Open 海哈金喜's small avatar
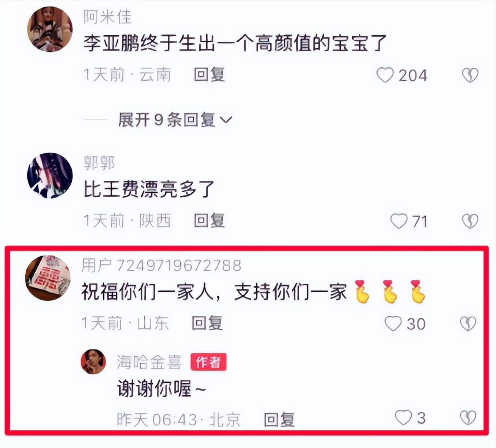Image resolution: width=496 pixels, height=448 pixels. coord(93,361)
